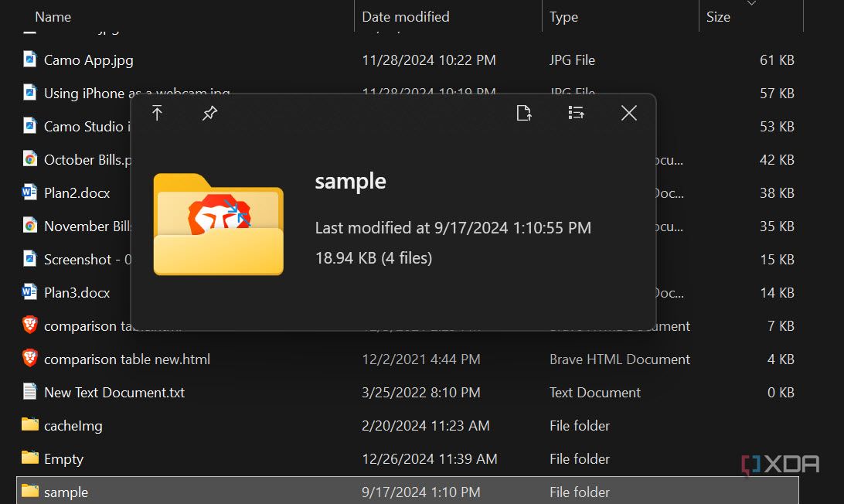This screenshot has height=504, width=844.
Task: Pin the Peek preview window
Action: 209,113
